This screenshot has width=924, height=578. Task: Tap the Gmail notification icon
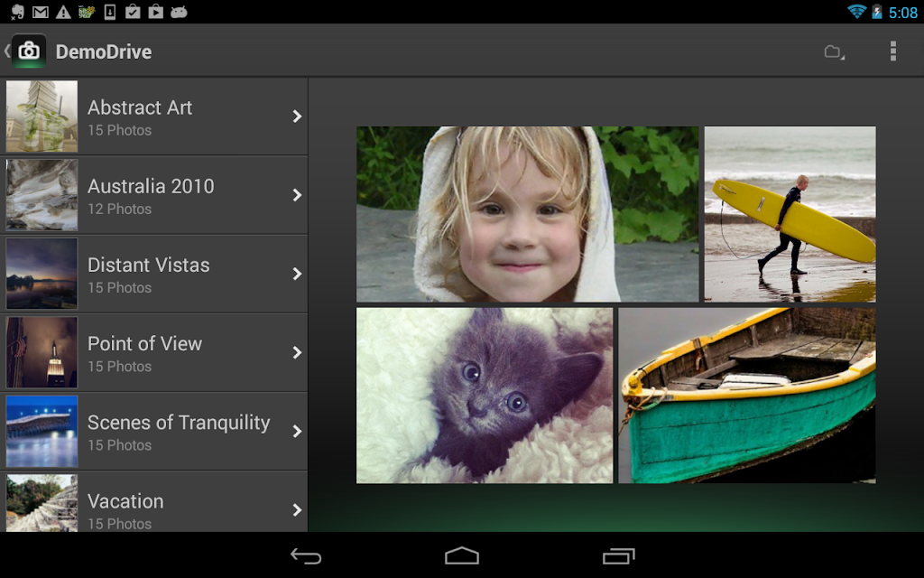pyautogui.click(x=40, y=12)
